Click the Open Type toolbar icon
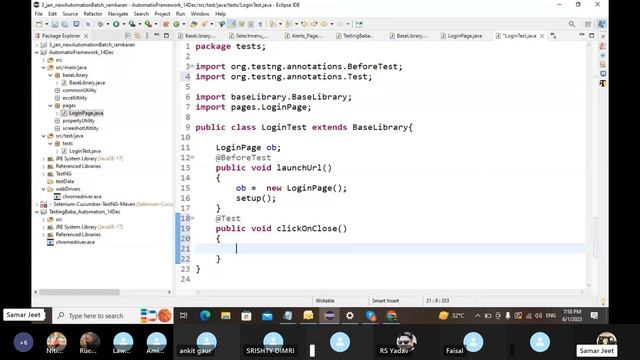Screen dimensions: 640x360 (x=194, y=24)
